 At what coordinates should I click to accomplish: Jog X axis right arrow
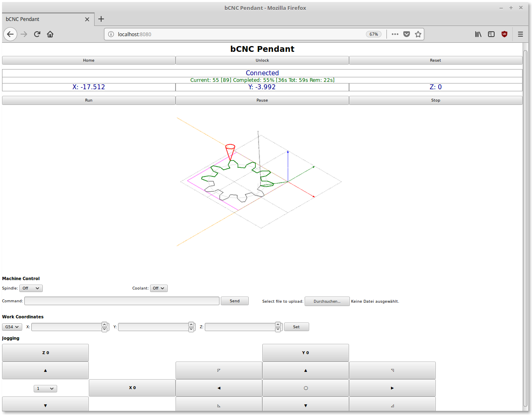pos(392,388)
